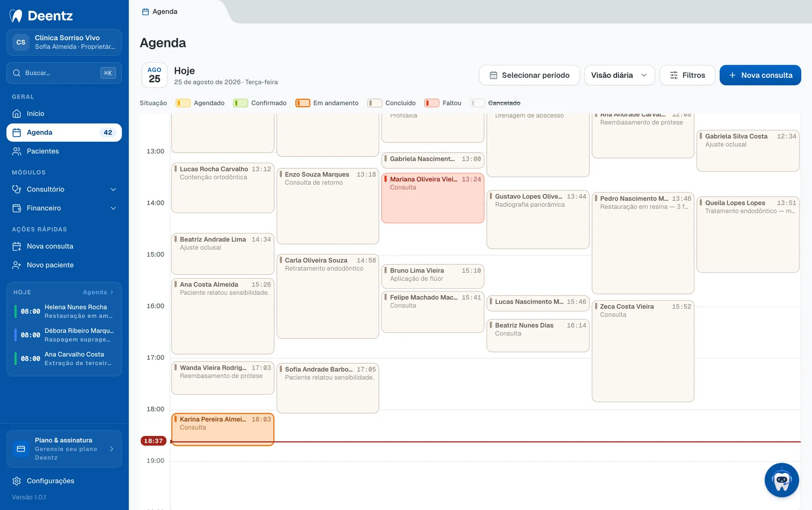
Task: Open Karina Pereira 18:03 orange appointment
Action: [x=223, y=429]
